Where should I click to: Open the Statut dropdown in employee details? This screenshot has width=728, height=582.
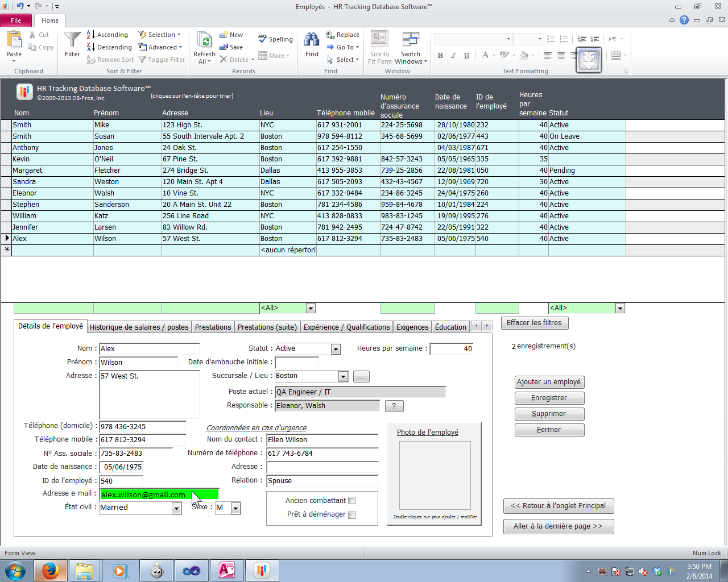coord(336,349)
